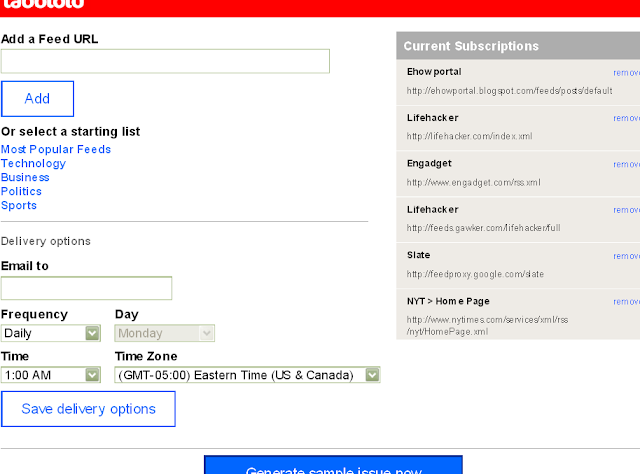Click the ehowportal.blogspot.com feed URL text
Image resolution: width=640 pixels, height=474 pixels.
509,91
